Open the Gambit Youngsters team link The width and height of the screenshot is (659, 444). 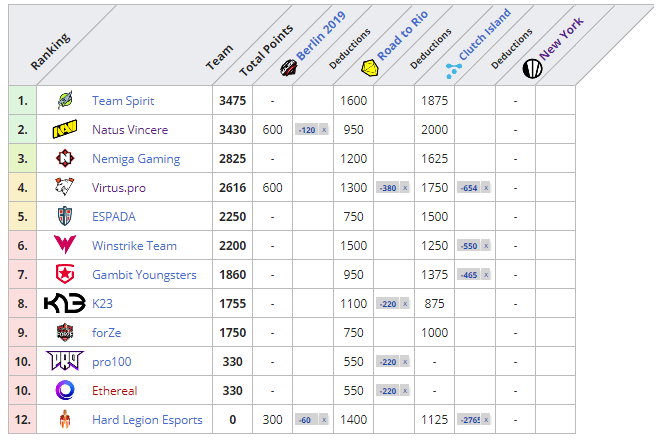tap(144, 275)
